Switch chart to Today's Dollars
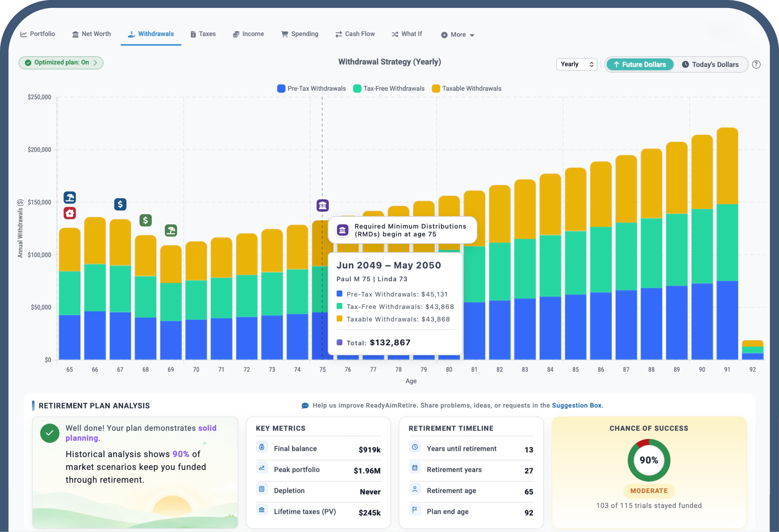 [710, 64]
